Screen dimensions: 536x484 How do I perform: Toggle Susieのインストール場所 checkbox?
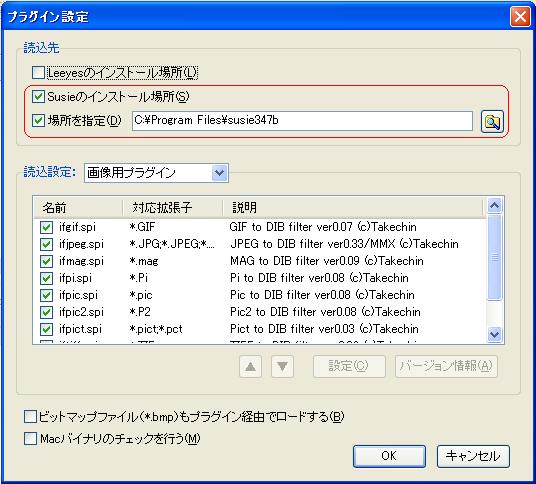click(x=38, y=97)
